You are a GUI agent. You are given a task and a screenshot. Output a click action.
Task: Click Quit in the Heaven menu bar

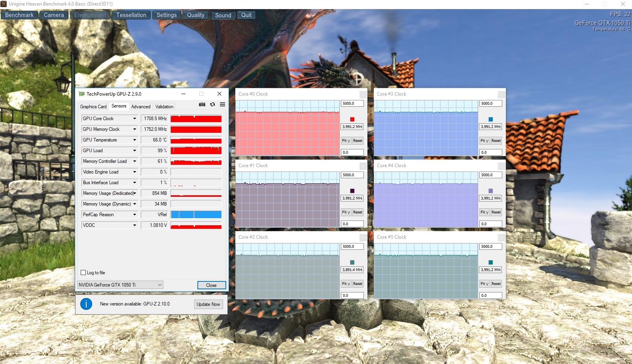(x=246, y=15)
